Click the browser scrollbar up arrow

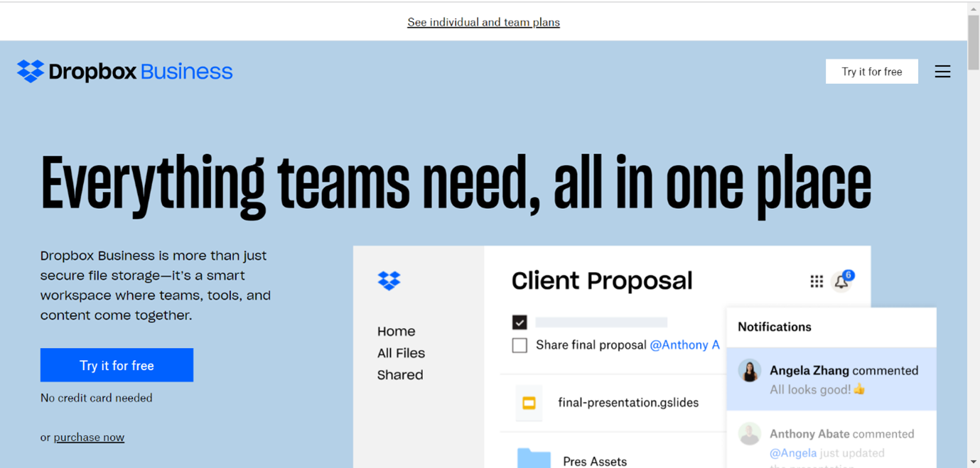973,9
